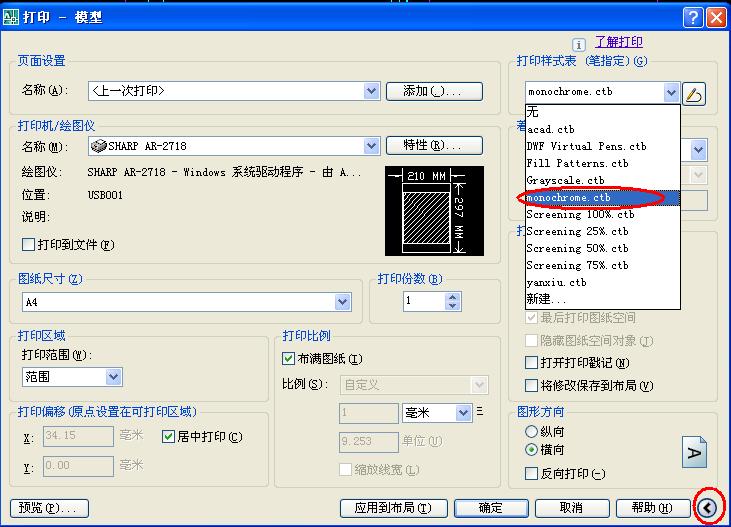Pick Screening 50%.ctb entry
The image size is (731, 527).
pyautogui.click(x=577, y=248)
